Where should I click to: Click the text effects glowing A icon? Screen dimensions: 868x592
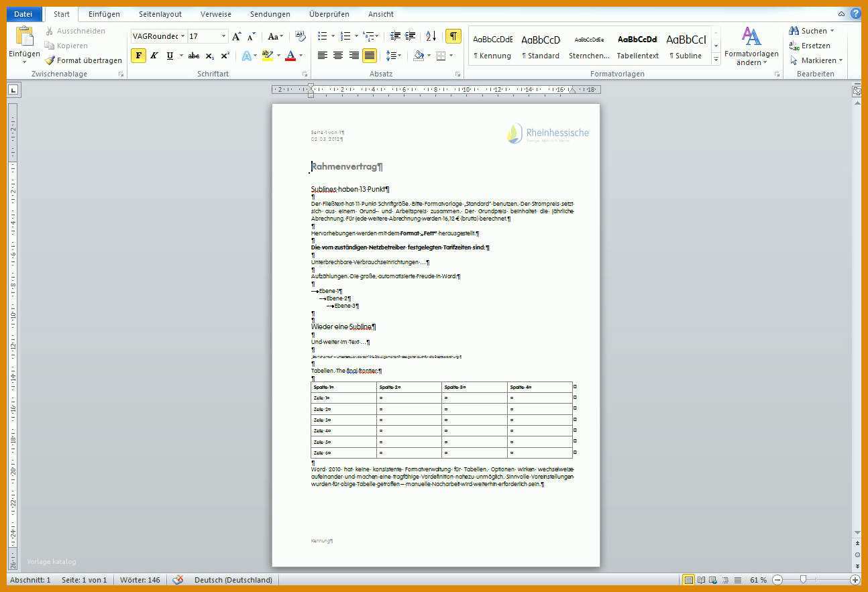[x=246, y=56]
